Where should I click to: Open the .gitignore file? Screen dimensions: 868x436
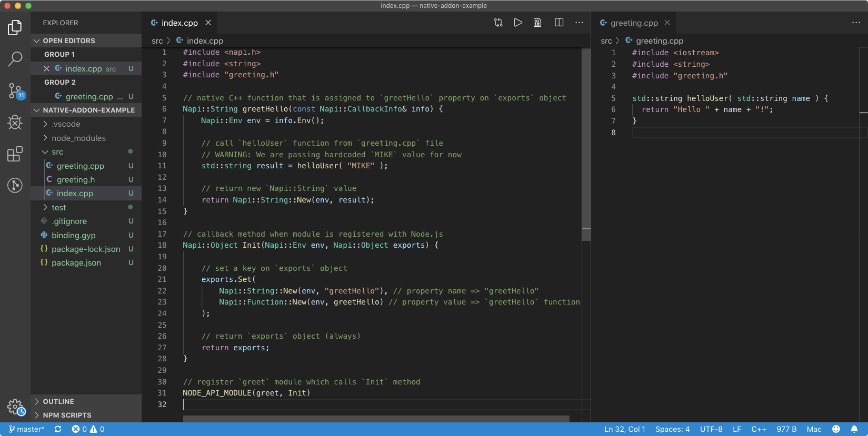86,221
